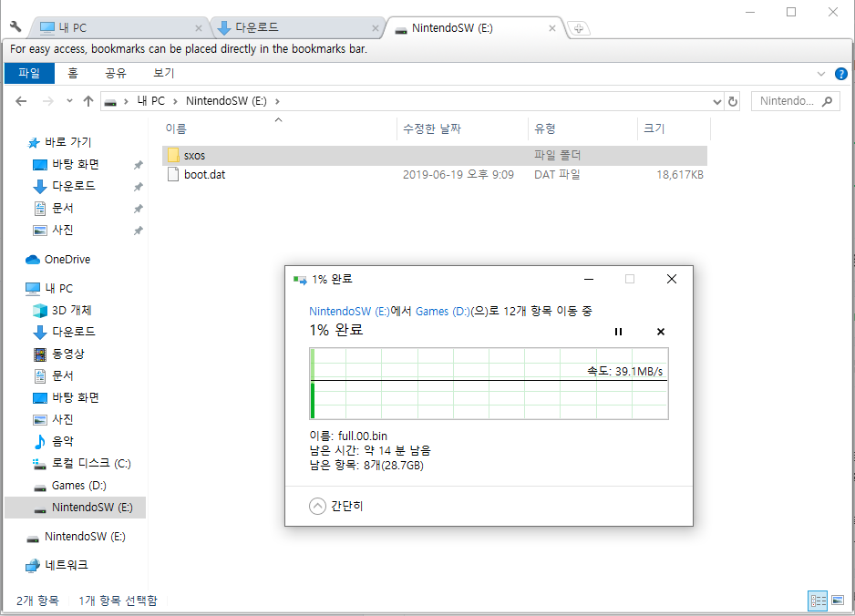Select the boot.dat file
Image resolution: width=855 pixels, height=616 pixels.
435,175
